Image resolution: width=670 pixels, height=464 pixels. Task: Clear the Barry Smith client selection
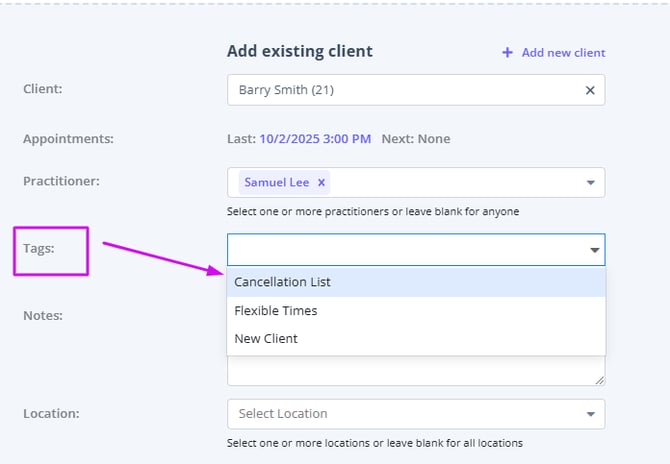[590, 90]
